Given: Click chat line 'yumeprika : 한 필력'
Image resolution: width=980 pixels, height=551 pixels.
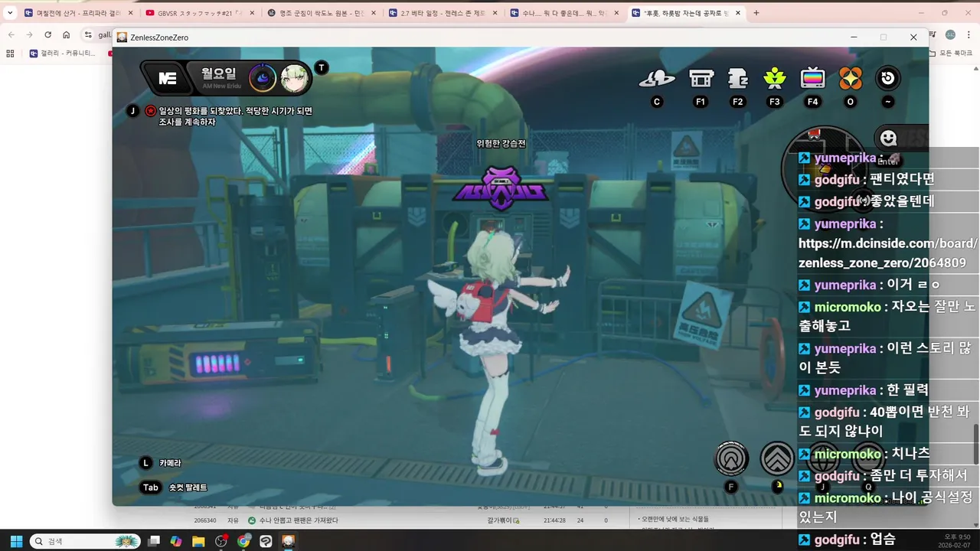Looking at the screenshot, I should [x=863, y=390].
